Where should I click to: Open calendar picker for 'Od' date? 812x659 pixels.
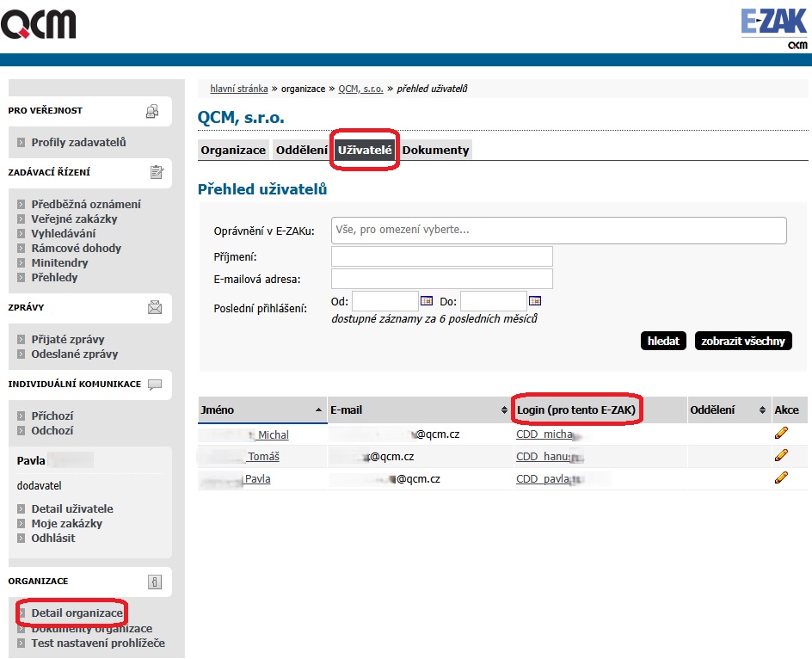[x=427, y=301]
